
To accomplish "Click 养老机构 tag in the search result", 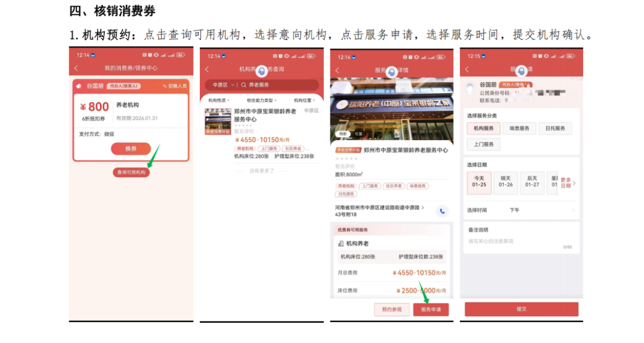I will pyautogui.click(x=245, y=149).
